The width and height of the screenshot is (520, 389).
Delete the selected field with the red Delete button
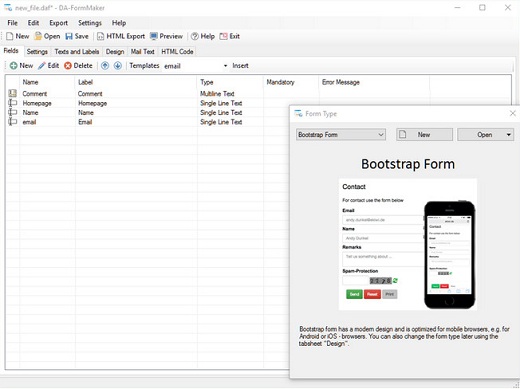[x=78, y=66]
